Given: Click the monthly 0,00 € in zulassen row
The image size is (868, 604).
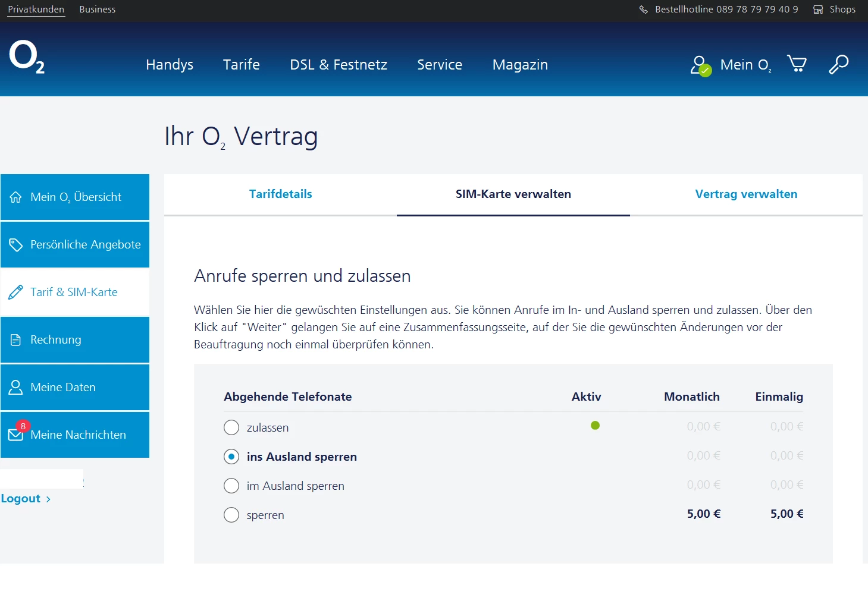Looking at the screenshot, I should click(x=704, y=427).
